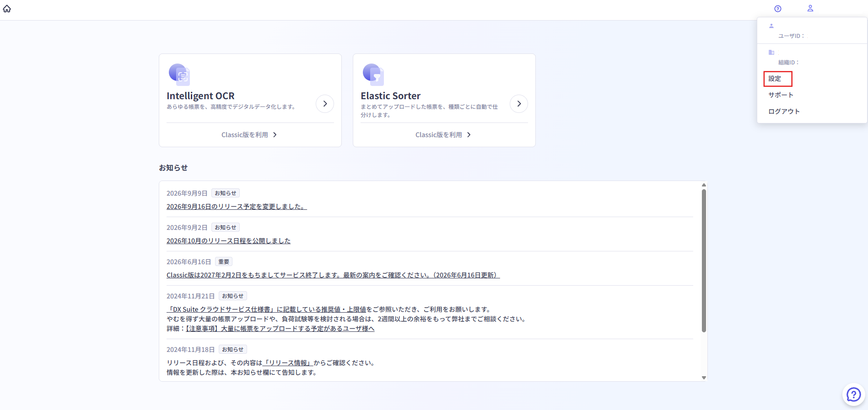Click the Intelligent OCR product icon

pos(179,75)
